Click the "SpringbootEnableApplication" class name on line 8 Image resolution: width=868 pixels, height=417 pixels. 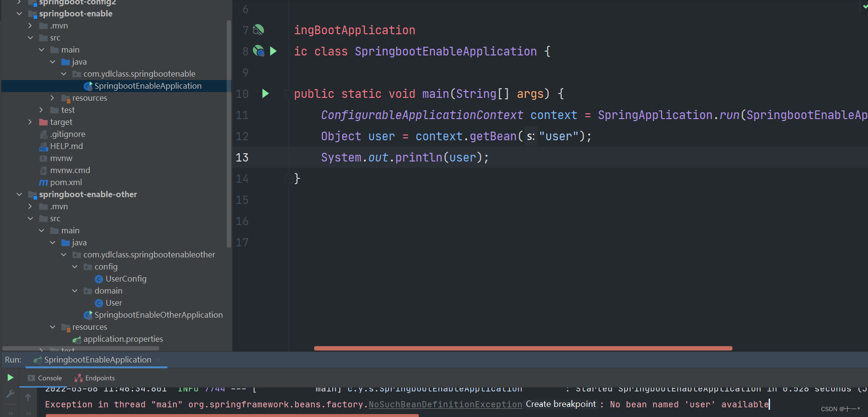coord(446,52)
